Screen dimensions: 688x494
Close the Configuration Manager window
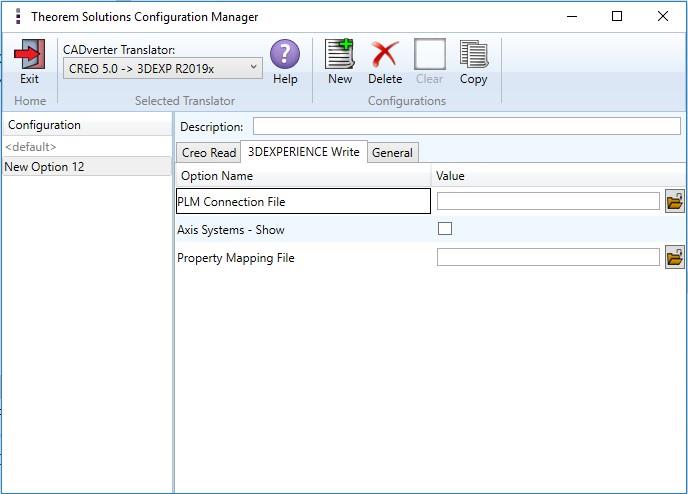[x=663, y=17]
